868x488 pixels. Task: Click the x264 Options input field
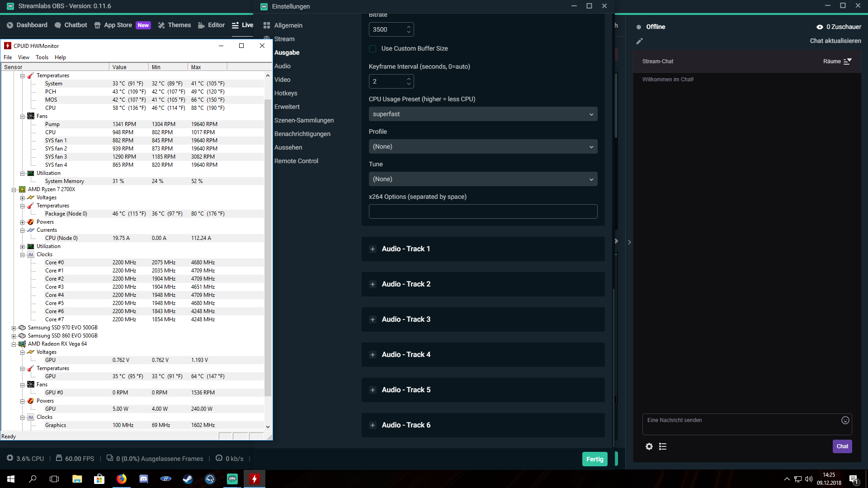pos(483,211)
